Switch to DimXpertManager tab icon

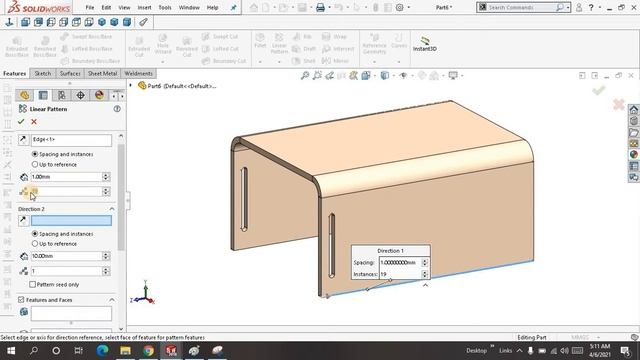(x=80, y=95)
